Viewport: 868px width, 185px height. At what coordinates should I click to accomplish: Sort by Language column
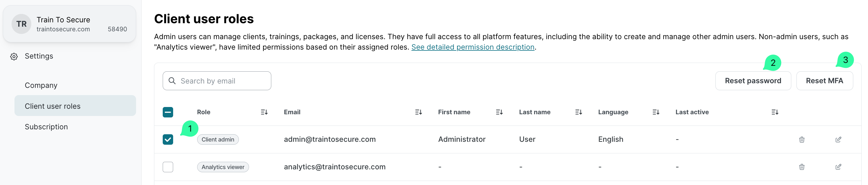tap(655, 112)
